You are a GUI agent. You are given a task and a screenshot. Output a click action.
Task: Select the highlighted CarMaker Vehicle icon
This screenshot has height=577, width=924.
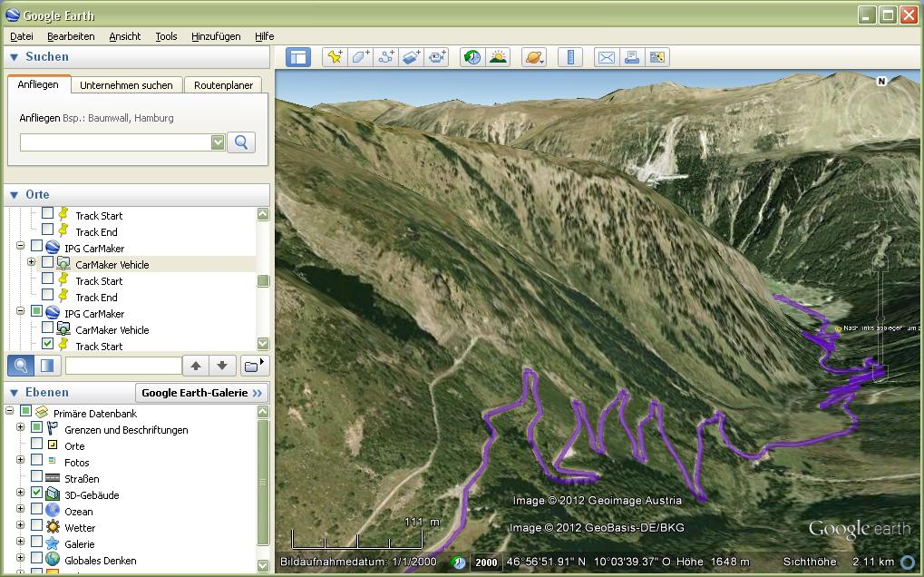pyautogui.click(x=63, y=264)
